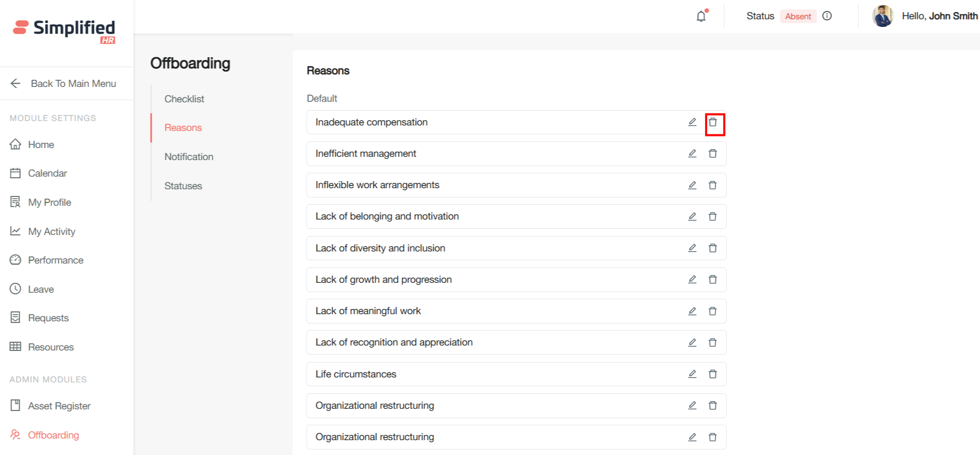Delete the Life circumstances reason
Image resolution: width=980 pixels, height=455 pixels.
coord(713,374)
